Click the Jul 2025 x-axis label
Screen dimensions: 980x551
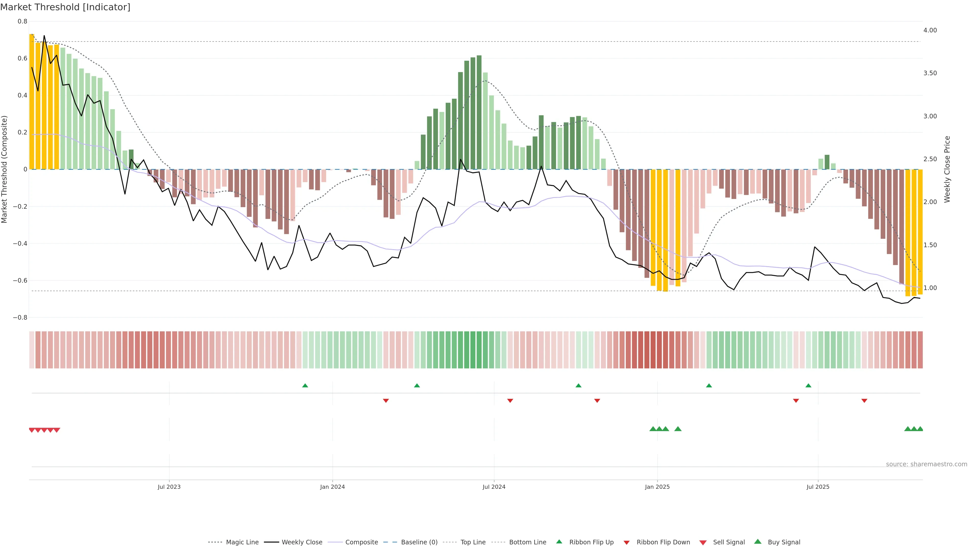[x=817, y=487]
